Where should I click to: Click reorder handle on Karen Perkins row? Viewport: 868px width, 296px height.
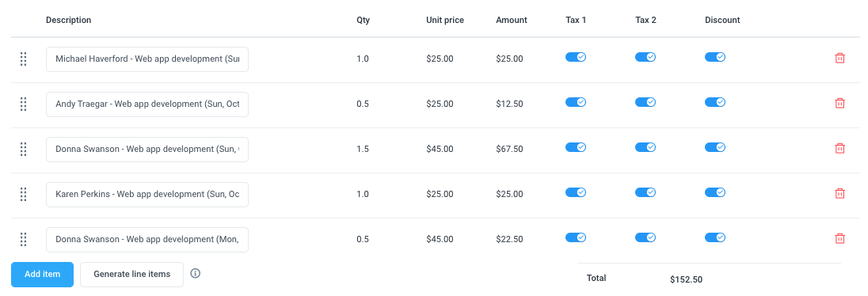point(23,194)
